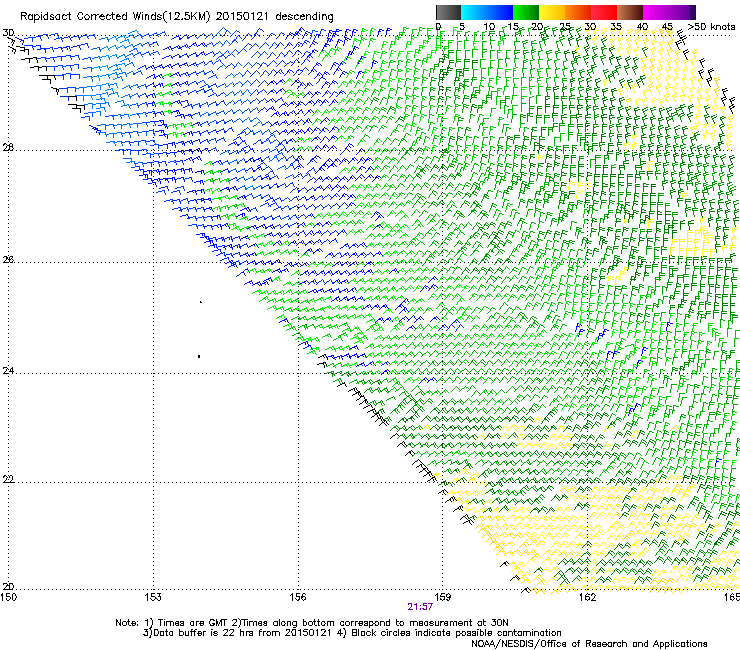This screenshot has height=650, width=740.
Task: Click the longitude label '156'
Action: (x=298, y=597)
